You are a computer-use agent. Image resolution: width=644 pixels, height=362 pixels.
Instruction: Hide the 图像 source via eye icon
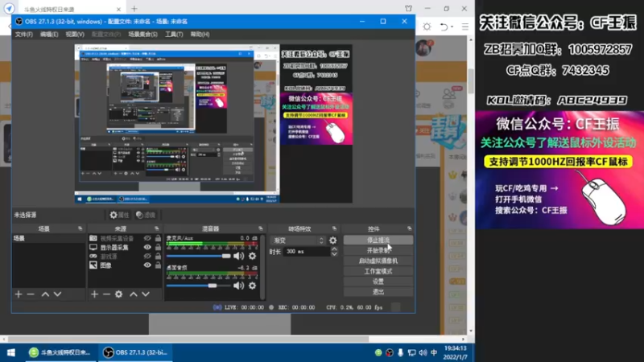147,265
